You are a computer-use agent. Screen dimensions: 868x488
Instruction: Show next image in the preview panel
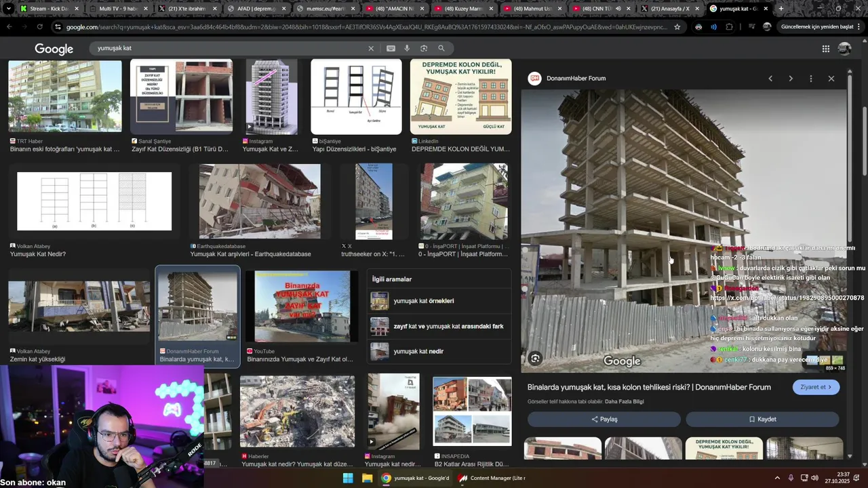791,79
